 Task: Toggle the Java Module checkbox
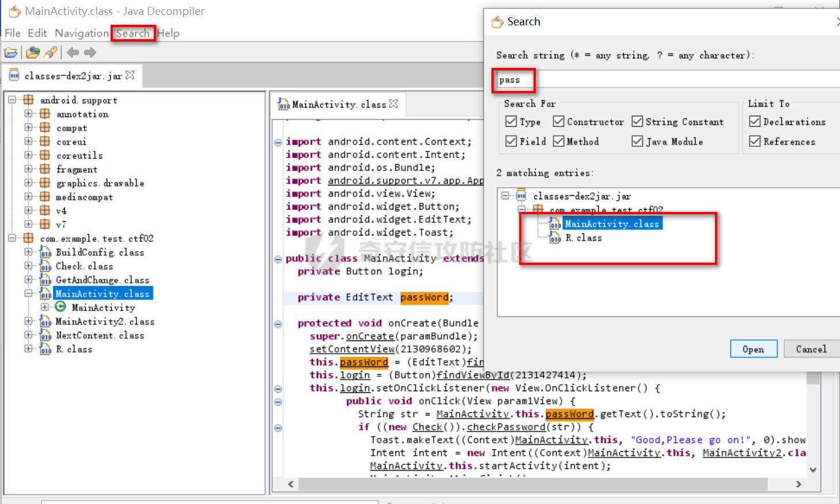pyautogui.click(x=637, y=141)
